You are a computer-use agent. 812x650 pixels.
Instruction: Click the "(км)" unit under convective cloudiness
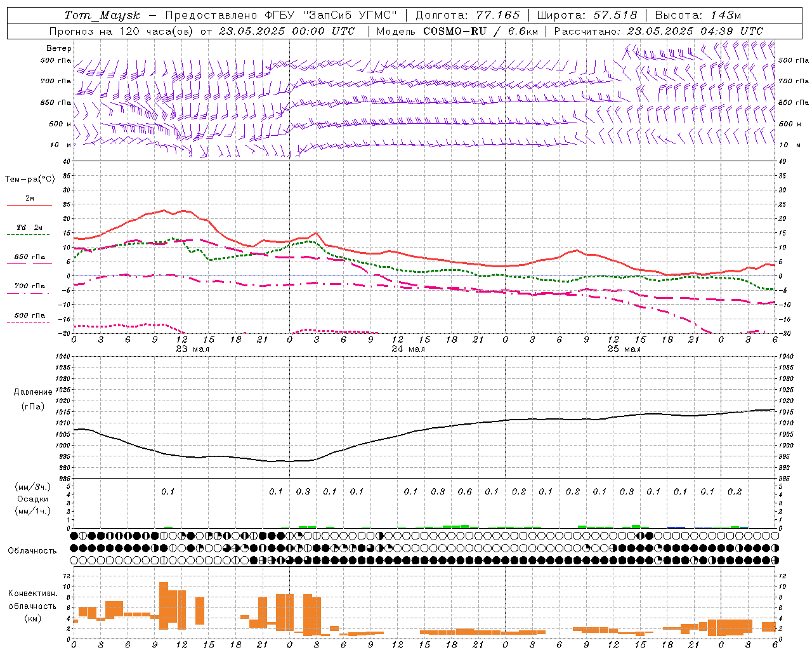point(33,618)
